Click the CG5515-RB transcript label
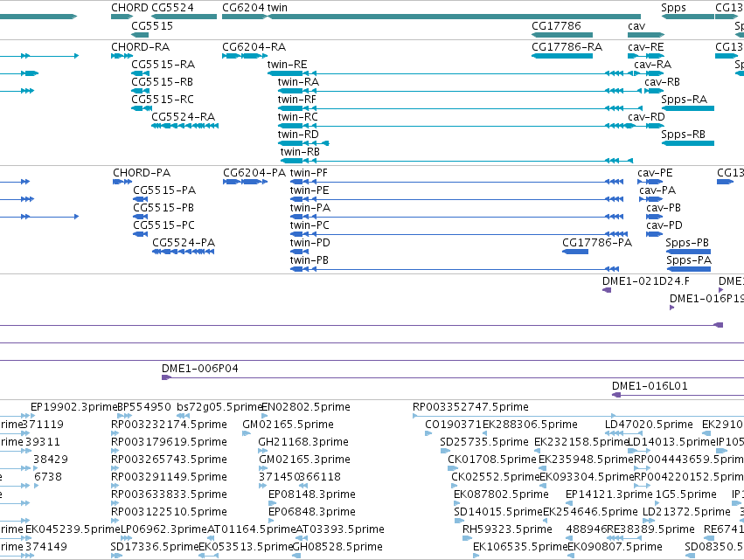This screenshot has width=744, height=560. click(163, 82)
